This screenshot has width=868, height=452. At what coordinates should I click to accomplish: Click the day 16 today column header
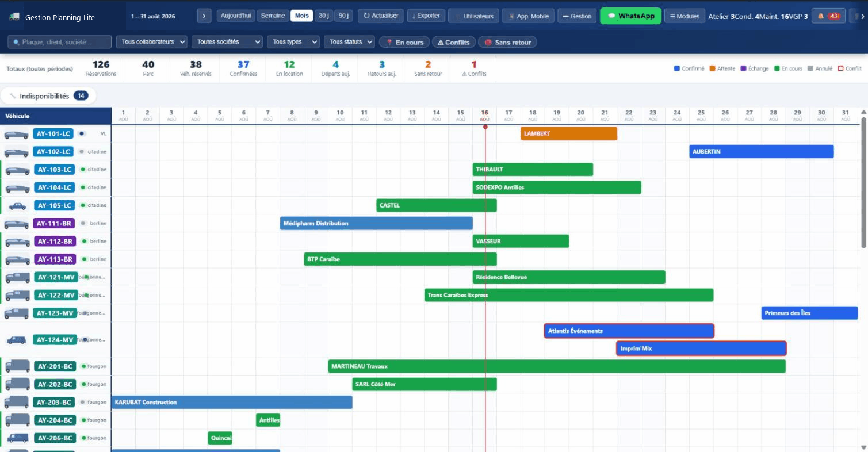tap(484, 116)
